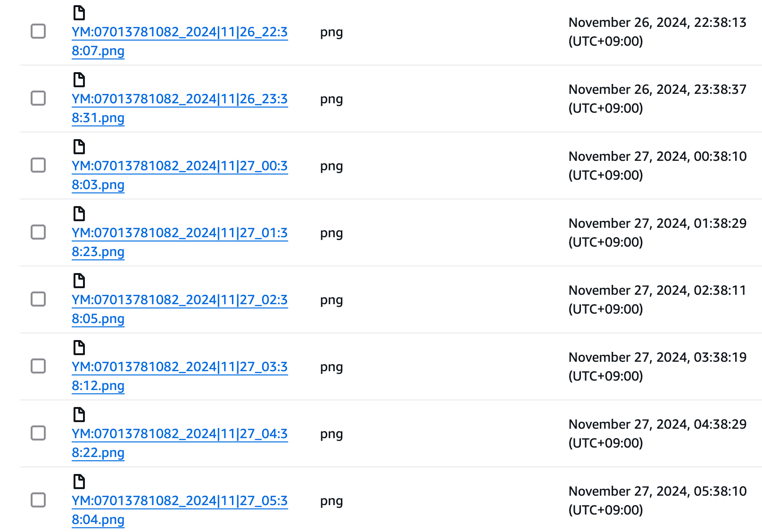Check the box for 2024|11|27_00:38:03.png
This screenshot has height=532, width=762.
[x=38, y=165]
